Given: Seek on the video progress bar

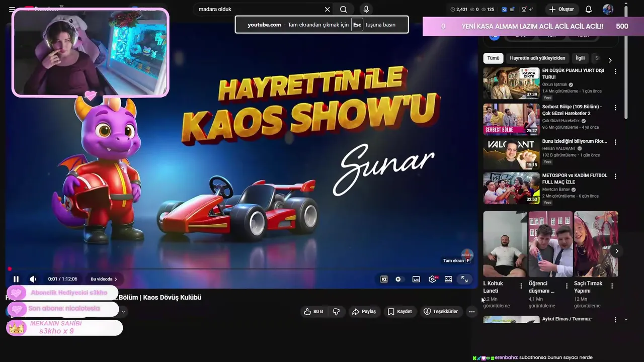Looking at the screenshot, I should coord(242,269).
